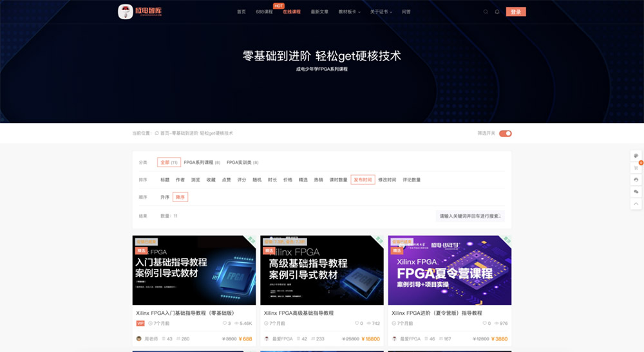Click the ¥18800 price on second course
Viewport: 644px width, 352px height.
pyautogui.click(x=370, y=339)
